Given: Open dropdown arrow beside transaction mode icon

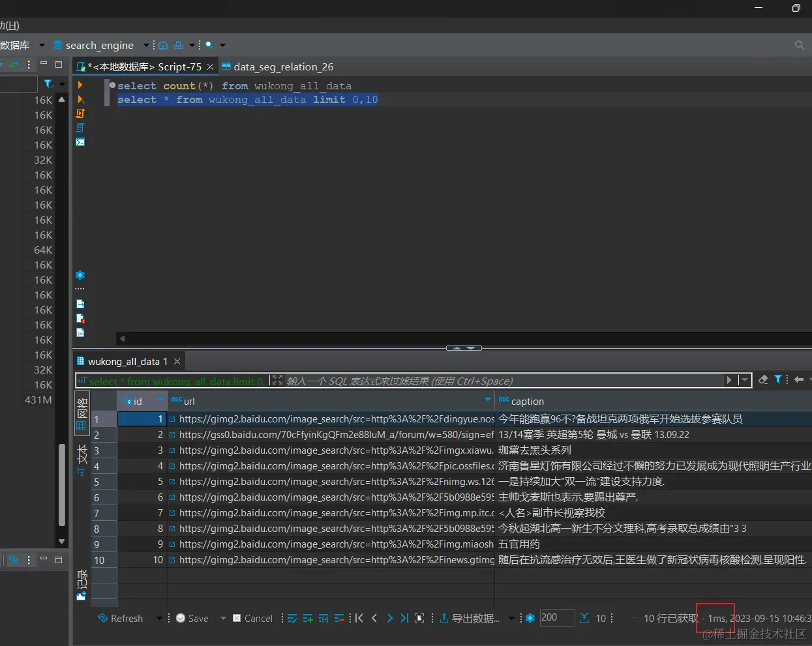Looking at the screenshot, I should tap(192, 45).
